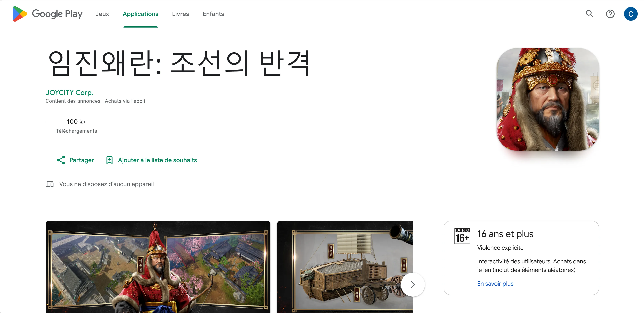644x313 pixels.
Task: Follow the En savoir plus link
Action: click(495, 283)
